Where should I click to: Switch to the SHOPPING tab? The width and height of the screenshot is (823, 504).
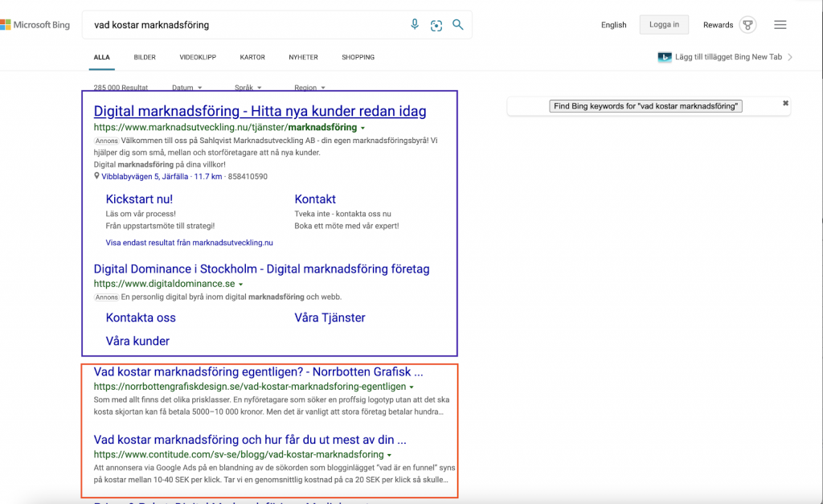[x=358, y=57]
